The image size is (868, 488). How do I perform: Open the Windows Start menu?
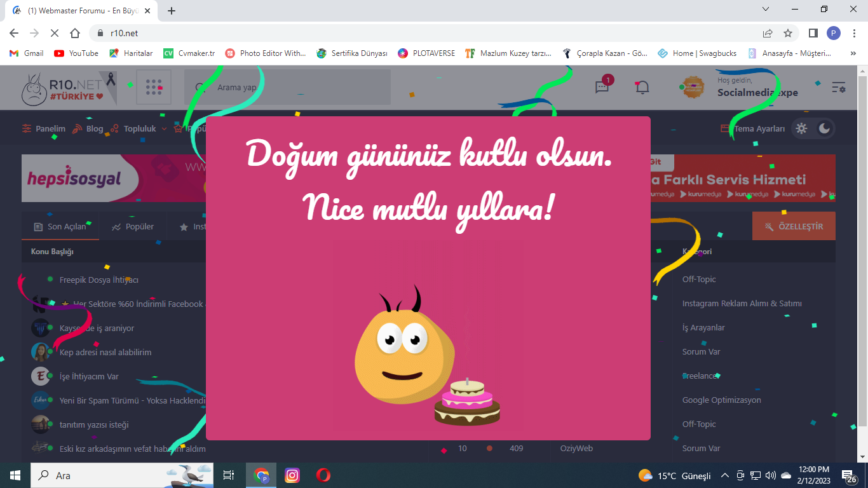(15, 475)
